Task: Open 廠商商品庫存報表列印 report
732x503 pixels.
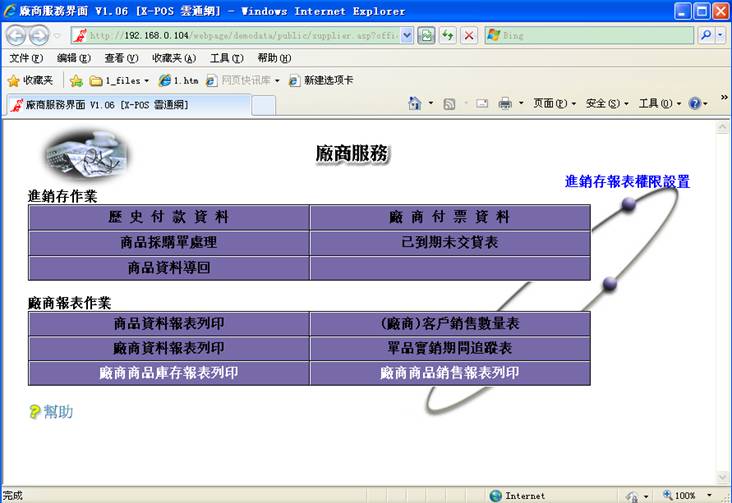Action: [169, 373]
